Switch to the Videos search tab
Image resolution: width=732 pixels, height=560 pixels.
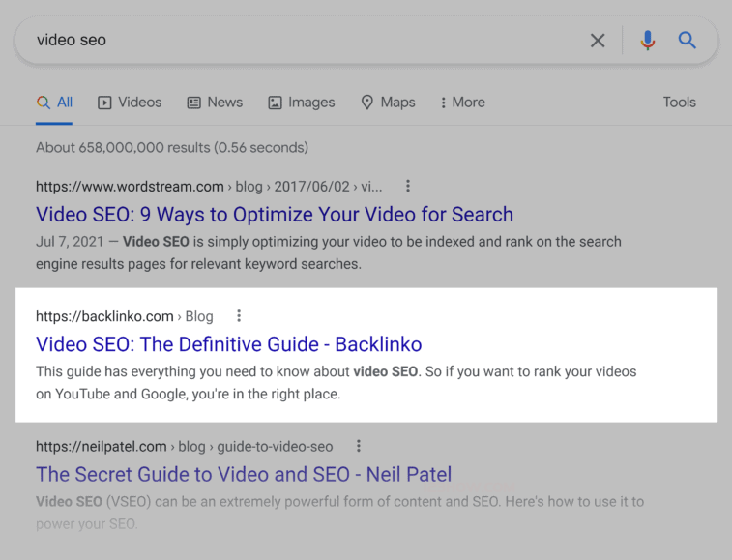[x=131, y=103]
